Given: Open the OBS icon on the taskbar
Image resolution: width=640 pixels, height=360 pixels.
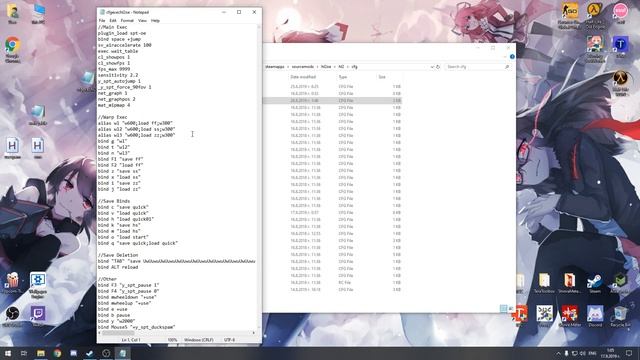Looking at the screenshot, I should pyautogui.click(x=106, y=353).
